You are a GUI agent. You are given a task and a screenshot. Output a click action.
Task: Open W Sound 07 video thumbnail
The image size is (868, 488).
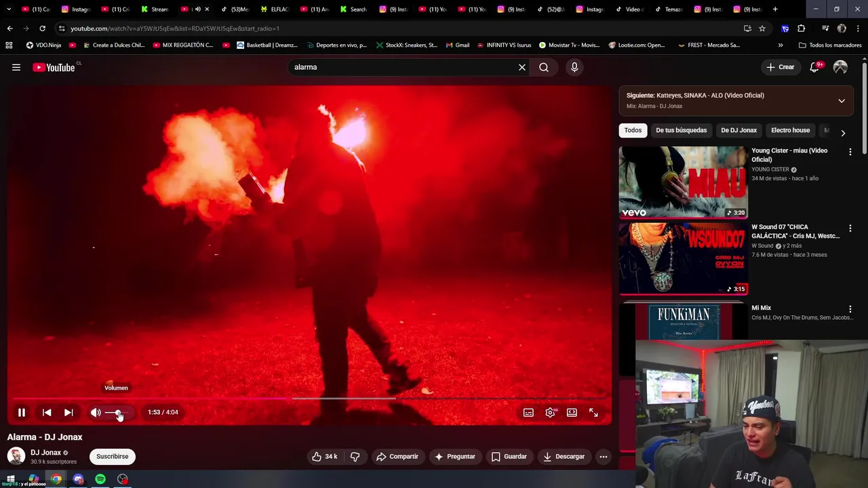click(x=683, y=258)
